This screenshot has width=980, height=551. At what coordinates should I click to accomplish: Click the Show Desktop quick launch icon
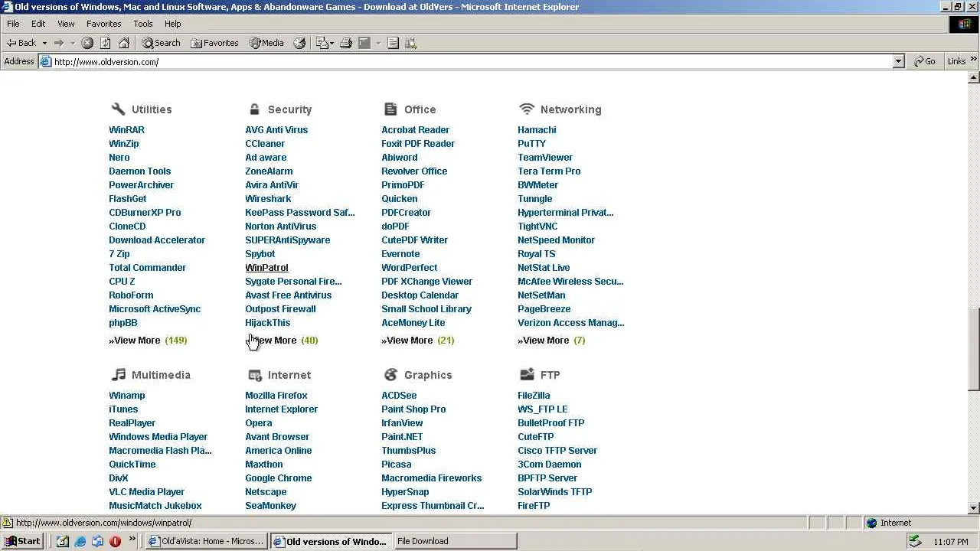[x=63, y=541]
